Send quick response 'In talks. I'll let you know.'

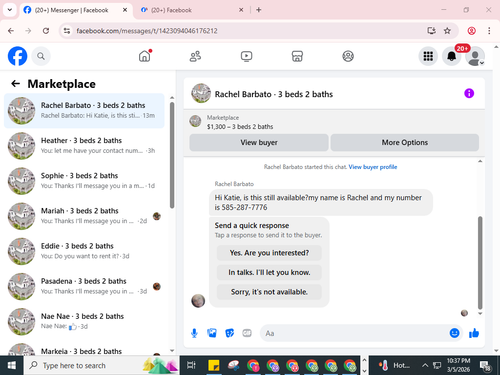click(x=269, y=272)
